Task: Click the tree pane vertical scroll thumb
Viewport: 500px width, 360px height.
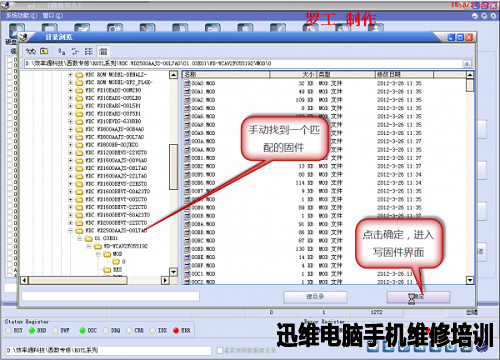Action: (x=173, y=167)
